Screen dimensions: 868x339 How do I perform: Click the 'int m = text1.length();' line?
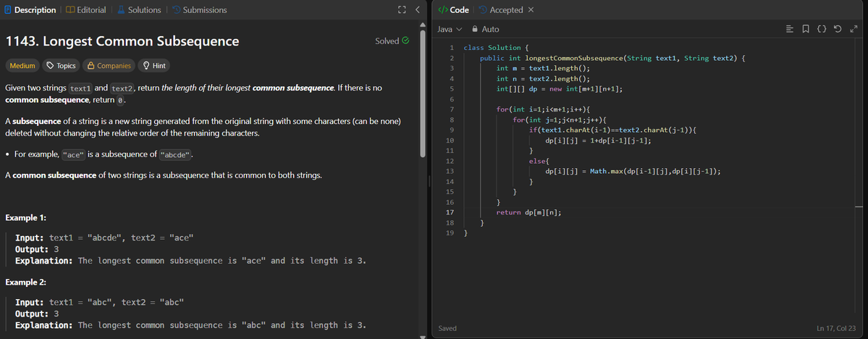point(544,68)
